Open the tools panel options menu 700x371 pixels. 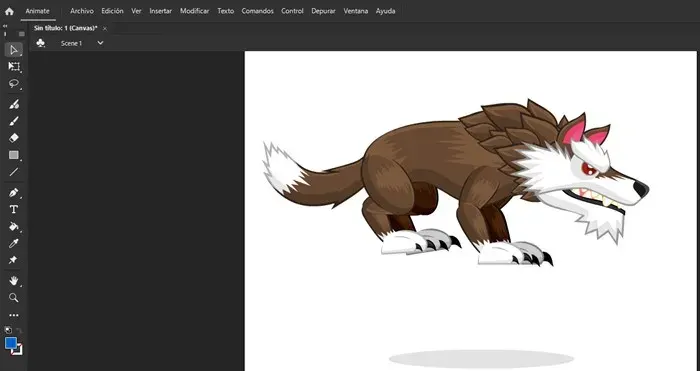click(x=21, y=34)
